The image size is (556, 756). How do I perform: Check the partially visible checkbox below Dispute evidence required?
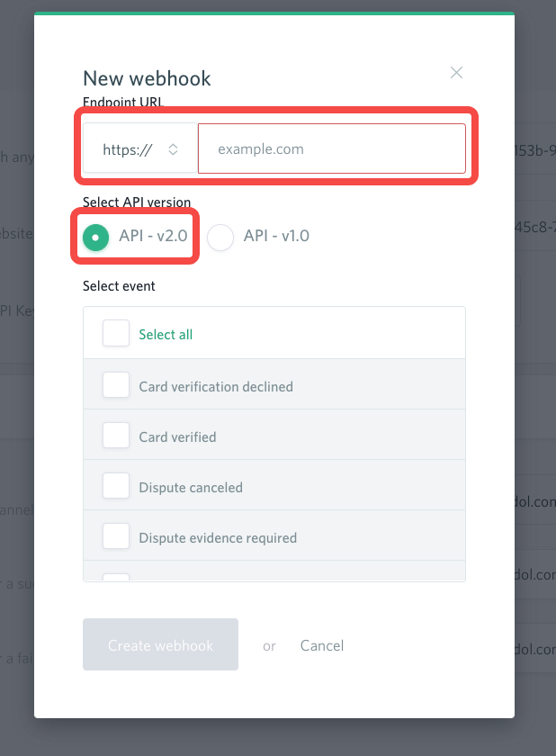[x=116, y=578]
